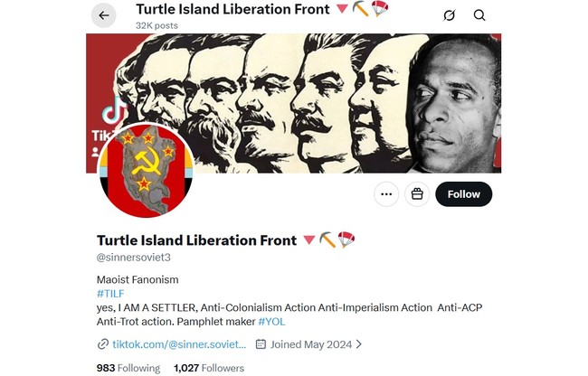
Task: Expand the Joined May 2024 chevron
Action: click(359, 344)
